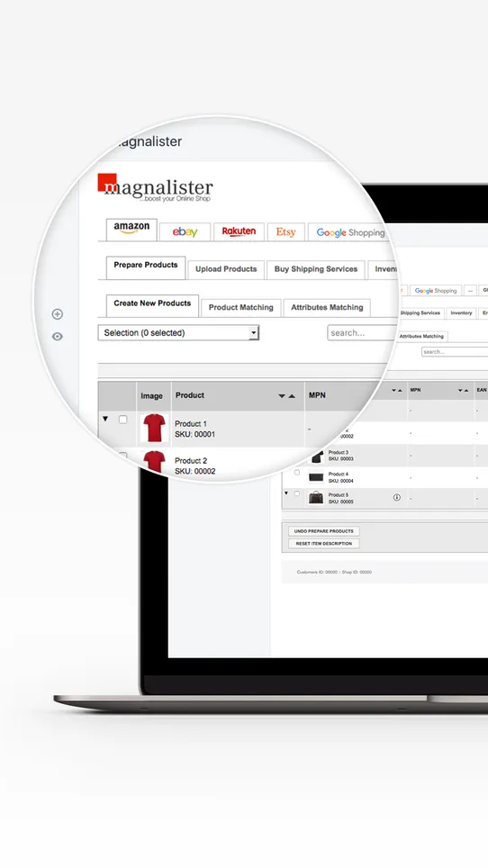The height and width of the screenshot is (868, 488).
Task: Open the red t-shirt image of Product 2
Action: (x=154, y=461)
